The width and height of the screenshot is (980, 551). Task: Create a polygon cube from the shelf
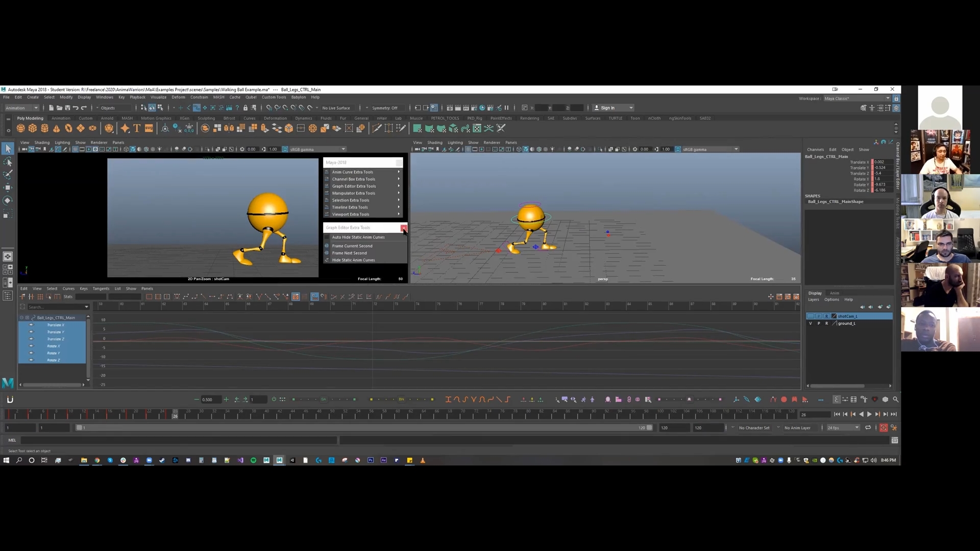pyautogui.click(x=33, y=129)
